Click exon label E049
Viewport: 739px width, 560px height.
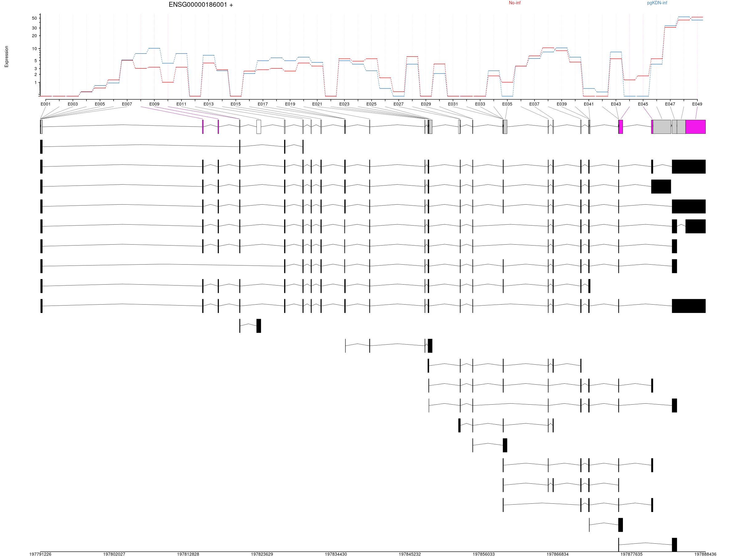click(697, 104)
